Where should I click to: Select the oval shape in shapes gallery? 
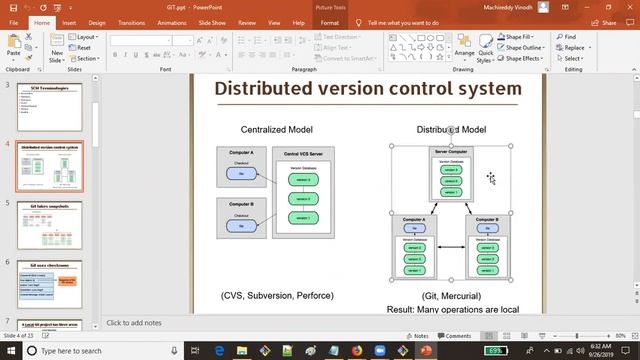pos(430,38)
